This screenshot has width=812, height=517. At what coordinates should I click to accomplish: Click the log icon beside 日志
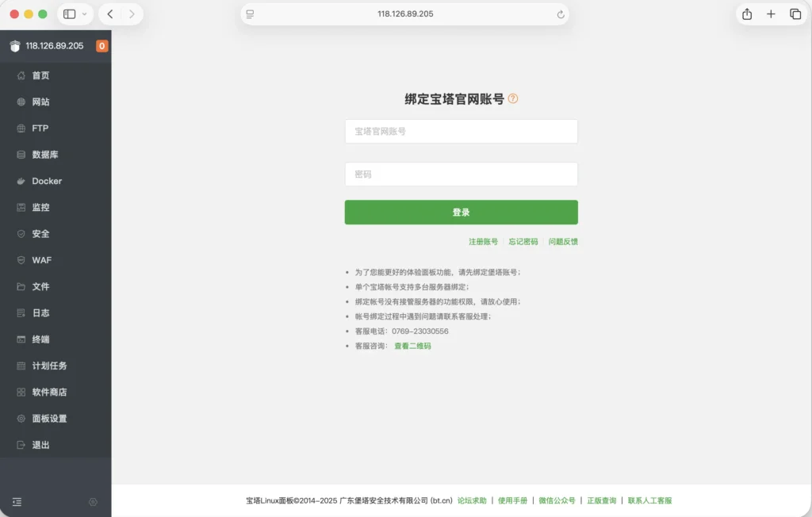click(21, 313)
